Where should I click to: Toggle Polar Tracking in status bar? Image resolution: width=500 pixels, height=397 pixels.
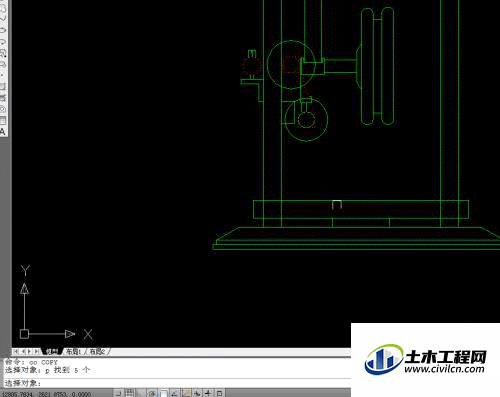tap(152, 393)
